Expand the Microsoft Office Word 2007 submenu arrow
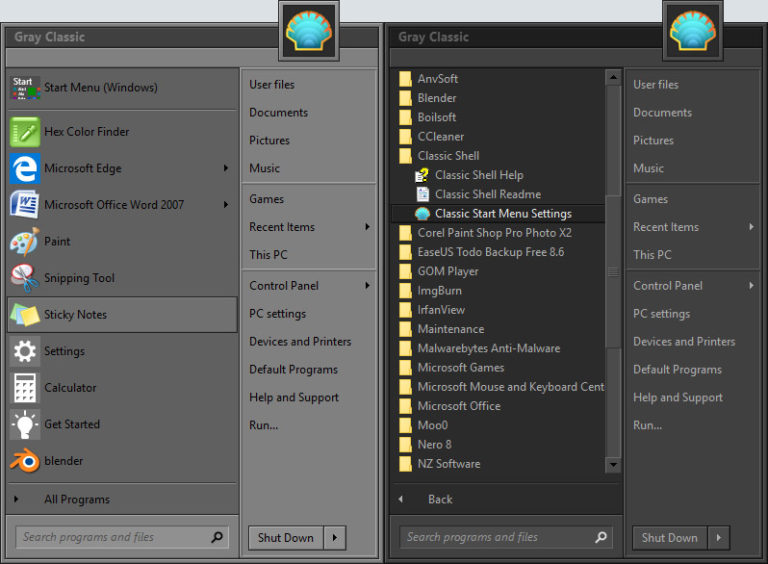The image size is (768, 564). pos(226,205)
